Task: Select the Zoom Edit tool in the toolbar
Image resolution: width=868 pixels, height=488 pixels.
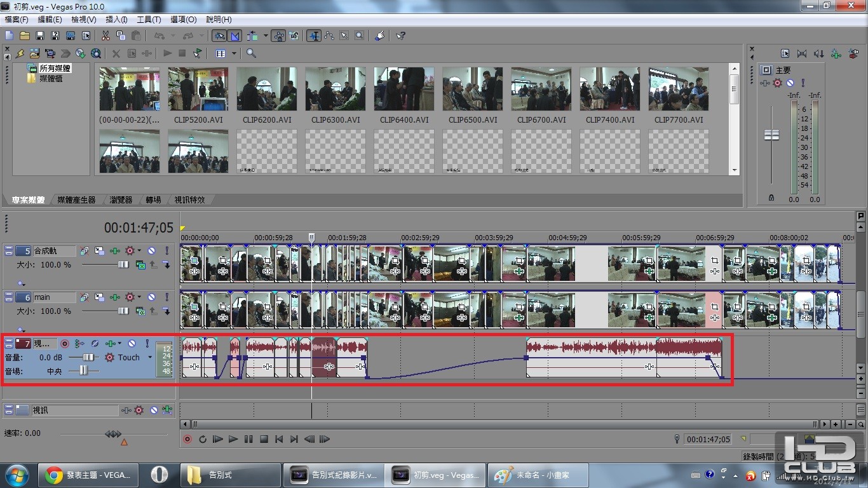Action: point(360,36)
